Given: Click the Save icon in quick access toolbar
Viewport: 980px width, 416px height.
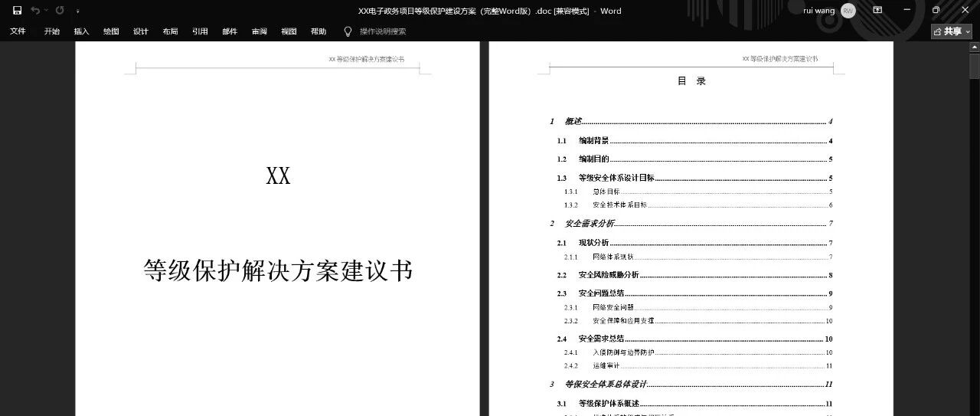Looking at the screenshot, I should [17, 11].
